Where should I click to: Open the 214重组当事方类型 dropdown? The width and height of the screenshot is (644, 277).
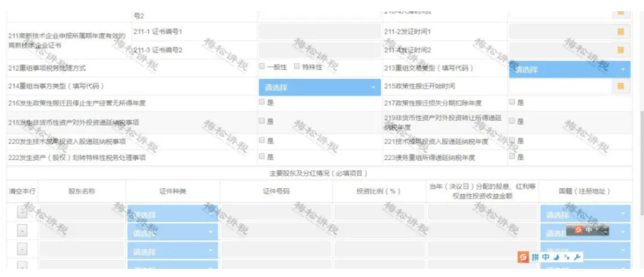[x=319, y=87]
